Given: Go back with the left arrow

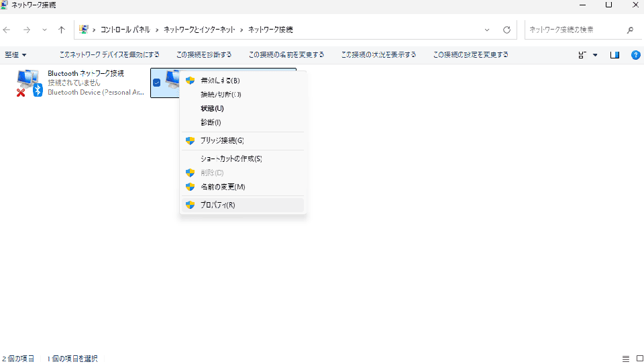Looking at the screenshot, I should point(7,30).
